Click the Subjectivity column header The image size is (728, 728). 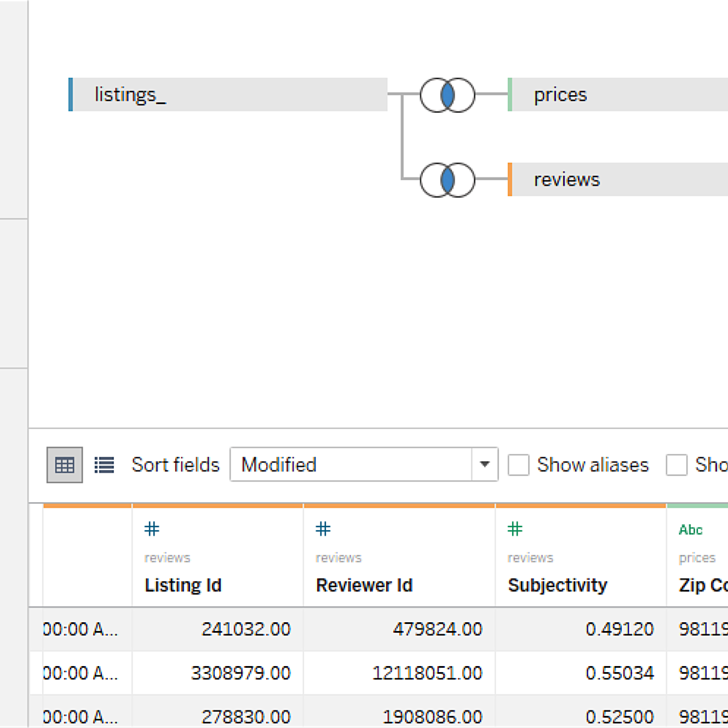pos(558,585)
